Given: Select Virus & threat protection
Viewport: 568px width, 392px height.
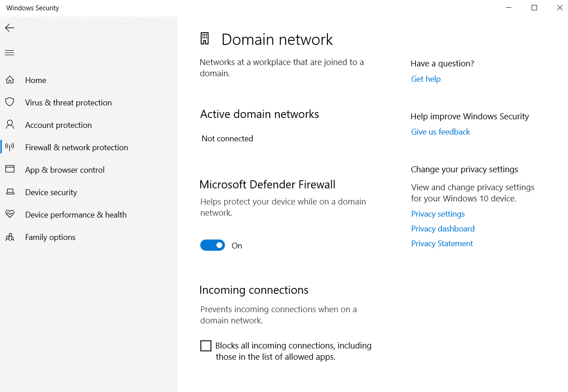Looking at the screenshot, I should click(68, 102).
